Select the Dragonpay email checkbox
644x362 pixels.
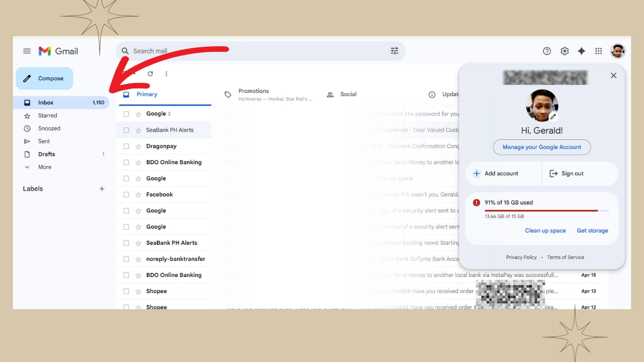(126, 146)
